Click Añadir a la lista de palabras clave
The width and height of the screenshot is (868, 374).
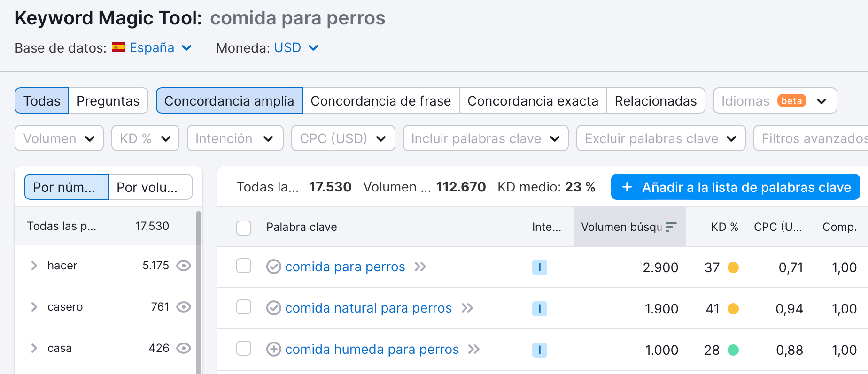click(x=735, y=187)
